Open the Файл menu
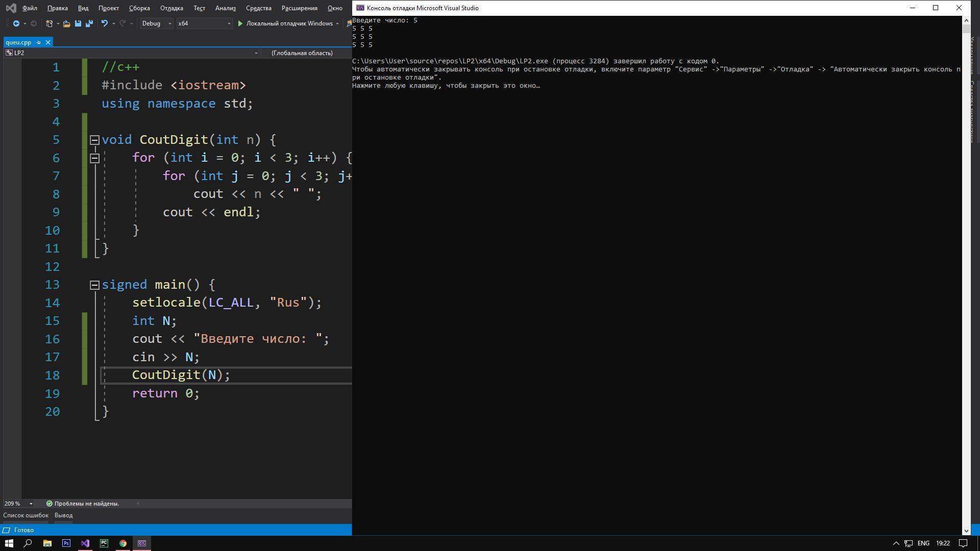The image size is (980, 551). pos(30,8)
